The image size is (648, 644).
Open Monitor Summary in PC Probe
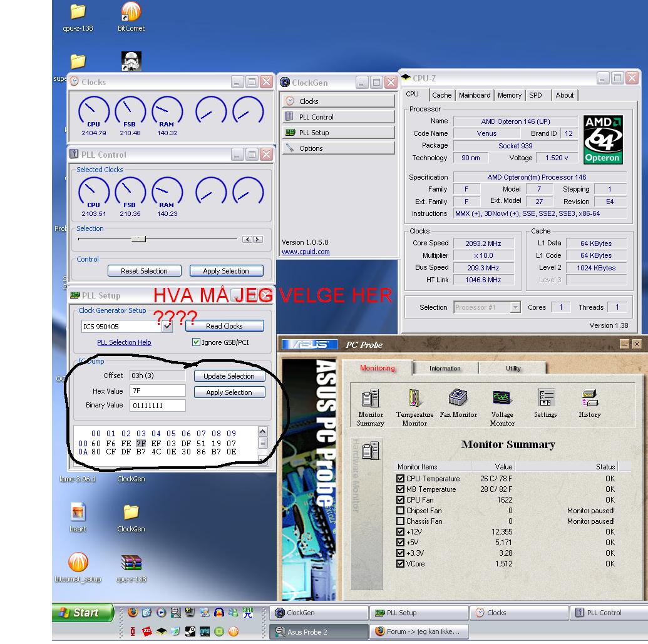coord(370,407)
